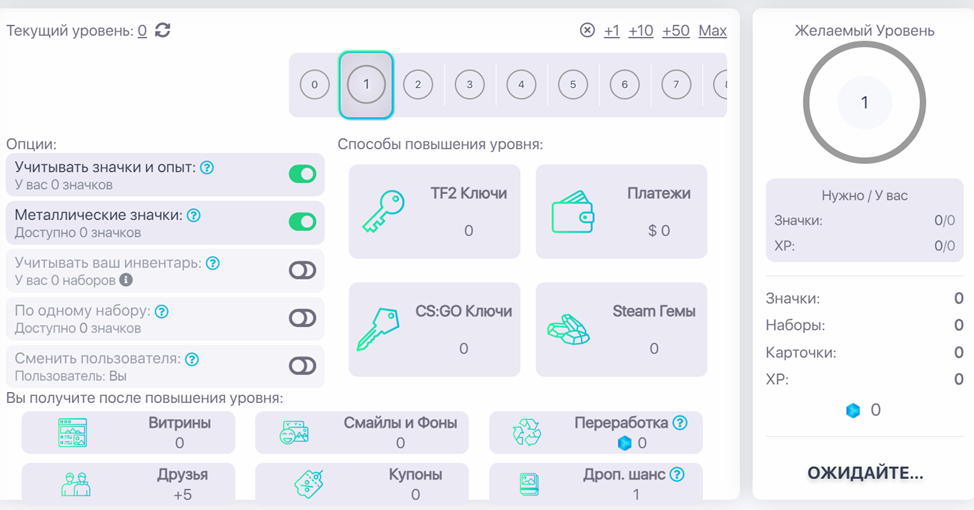Turn off Металлические значки toggle
This screenshot has width=974, height=510.
click(302, 221)
